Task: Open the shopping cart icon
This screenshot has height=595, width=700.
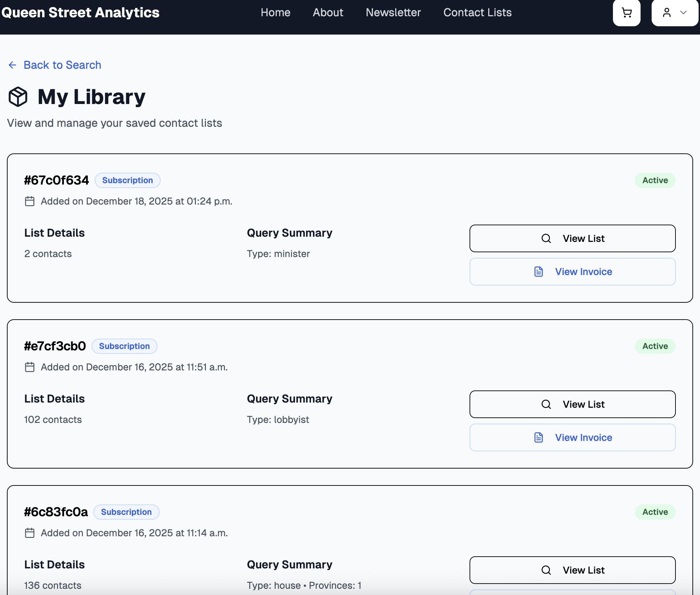Action: coord(626,13)
